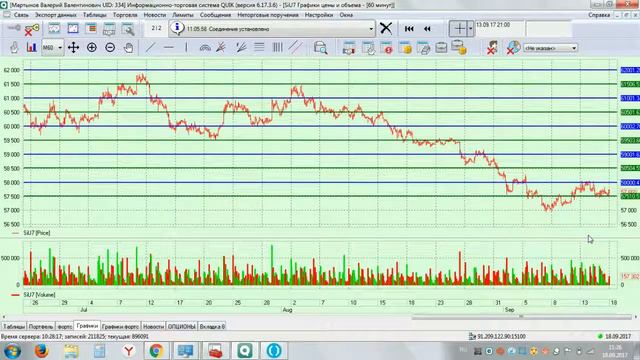
Task: Click the disconnect key icon with red X
Action: (31, 29)
